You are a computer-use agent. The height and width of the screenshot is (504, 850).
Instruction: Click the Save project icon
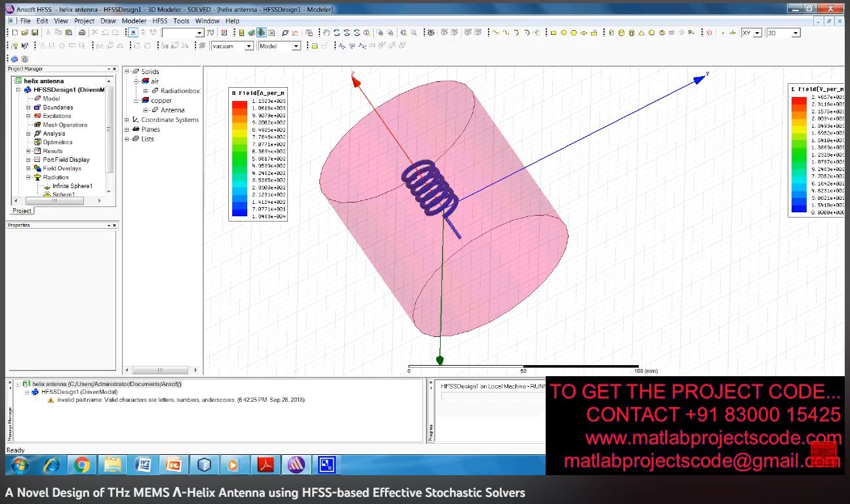34,33
